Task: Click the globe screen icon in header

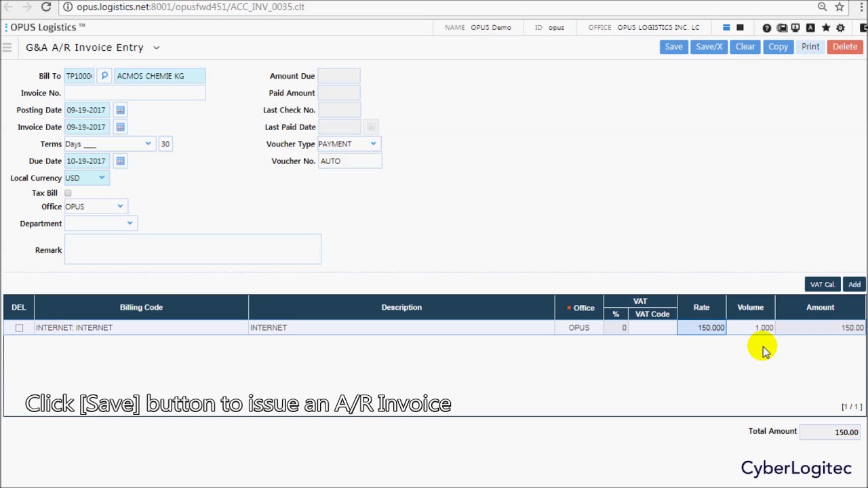Action: click(781, 28)
